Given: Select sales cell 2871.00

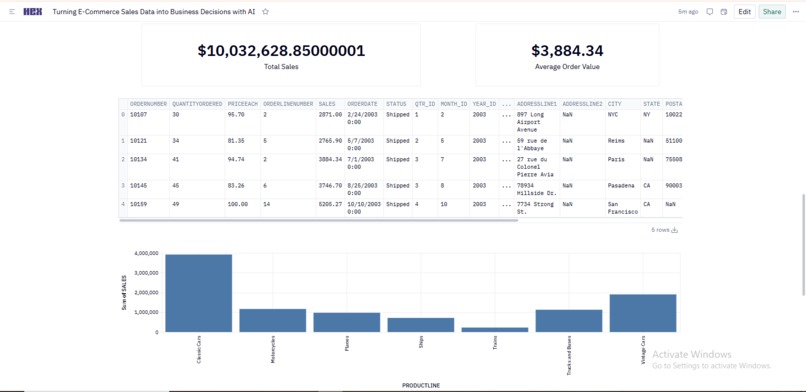Looking at the screenshot, I should click(330, 122).
